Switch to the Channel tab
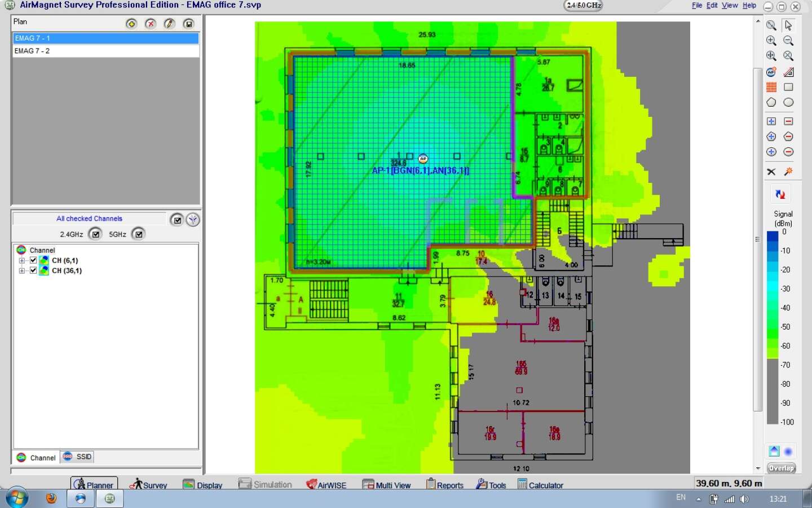This screenshot has height=508, width=812. pos(37,457)
